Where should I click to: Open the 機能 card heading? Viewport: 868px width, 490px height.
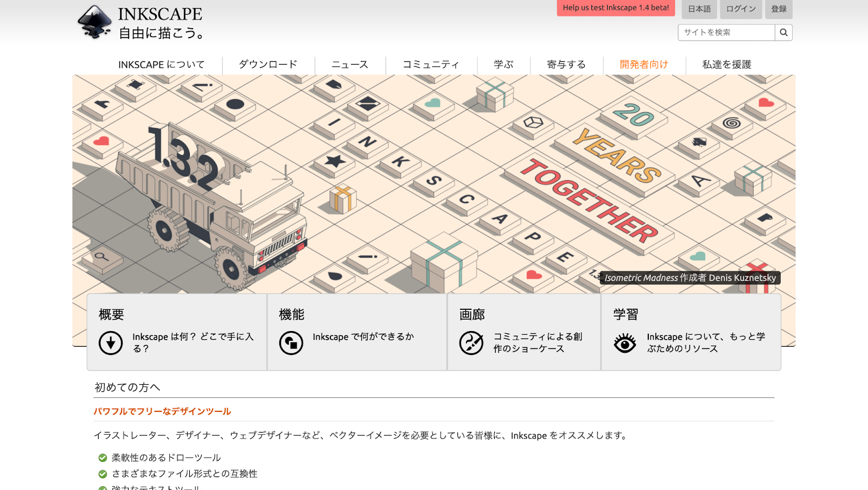click(x=292, y=315)
